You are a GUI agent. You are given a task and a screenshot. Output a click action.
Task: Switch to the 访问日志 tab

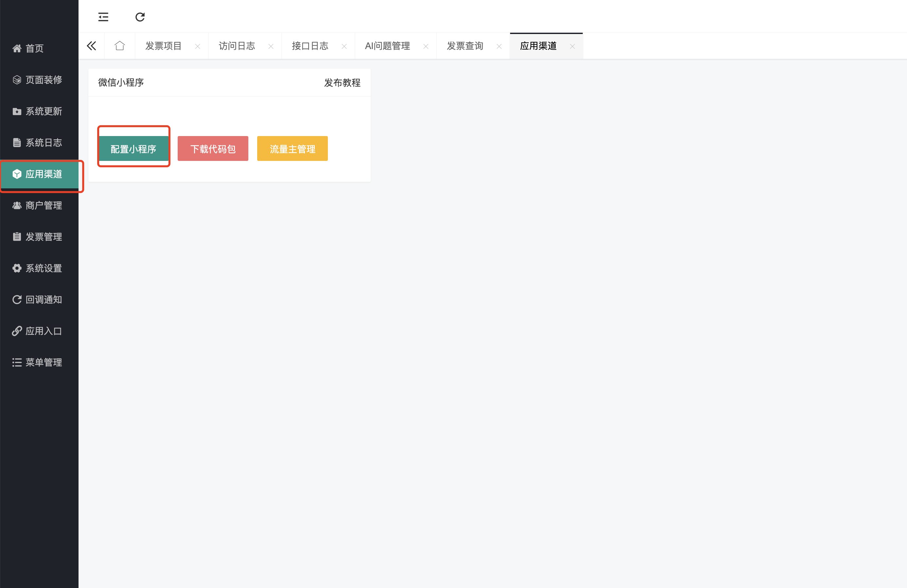click(237, 46)
